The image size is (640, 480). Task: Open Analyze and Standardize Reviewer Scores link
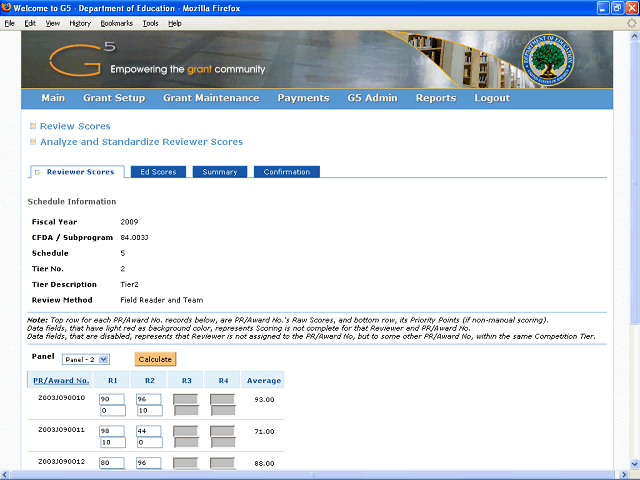click(141, 142)
